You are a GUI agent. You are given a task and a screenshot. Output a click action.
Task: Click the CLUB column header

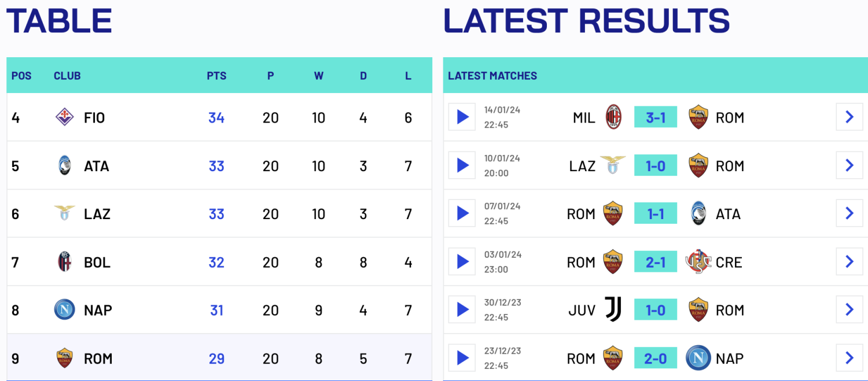[67, 76]
